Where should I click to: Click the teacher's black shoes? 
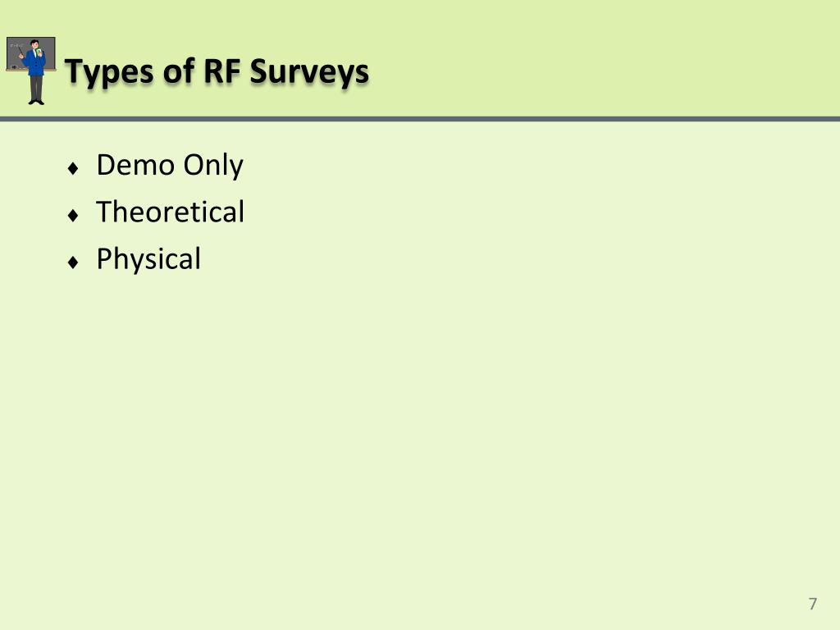point(36,102)
